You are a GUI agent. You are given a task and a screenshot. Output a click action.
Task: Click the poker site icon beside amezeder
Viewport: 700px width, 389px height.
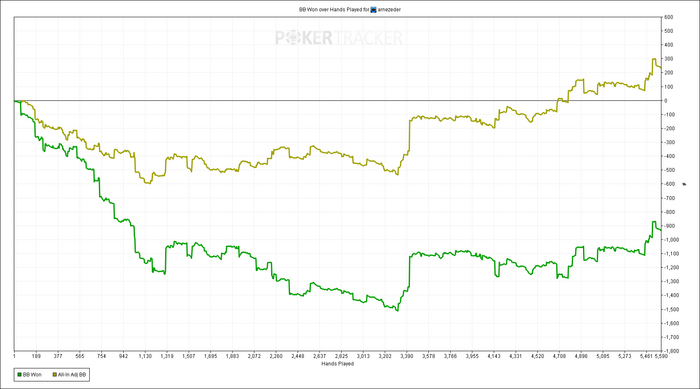pyautogui.click(x=374, y=9)
